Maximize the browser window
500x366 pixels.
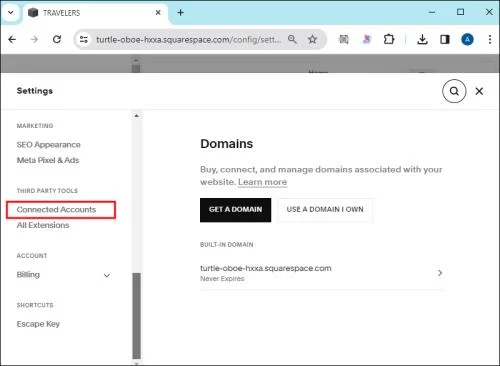point(460,12)
